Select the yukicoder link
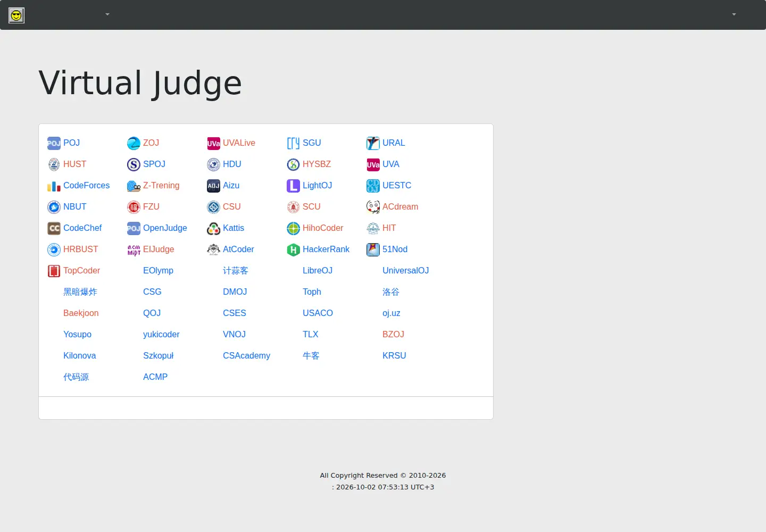This screenshot has height=532, width=766. (x=161, y=334)
